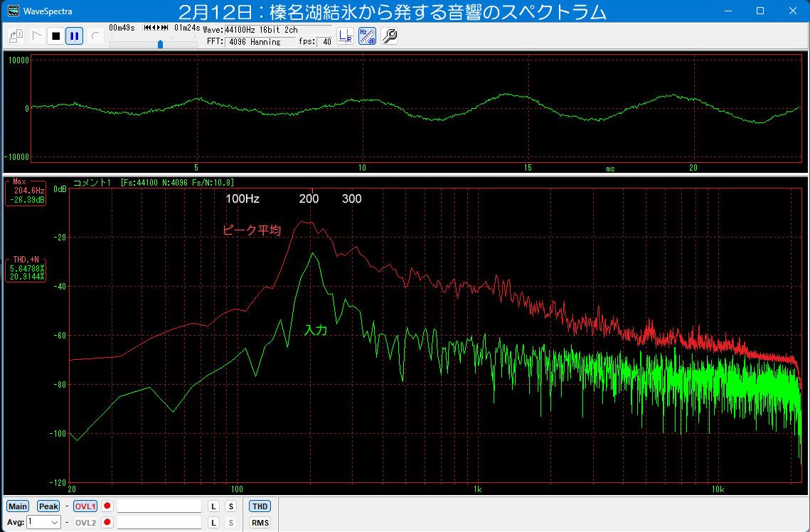This screenshot has height=532, width=810.
Task: Click the red record dot beside OVL1
Action: (x=107, y=506)
